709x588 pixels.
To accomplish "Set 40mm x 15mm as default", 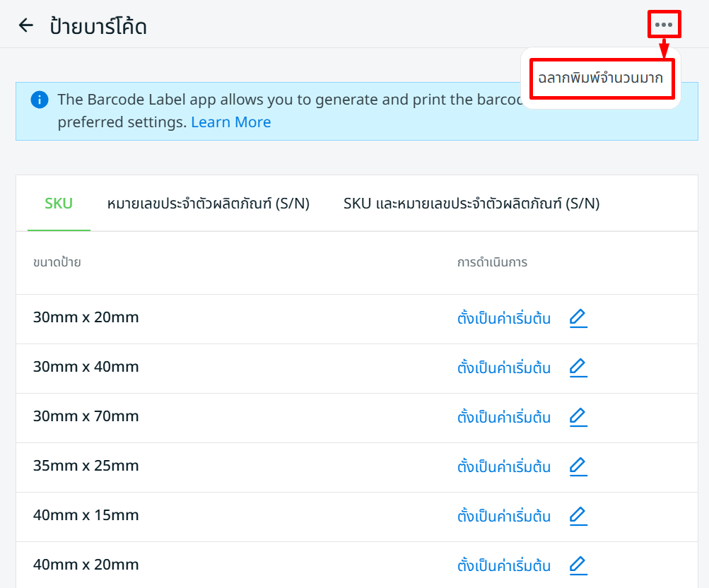I will pyautogui.click(x=504, y=516).
